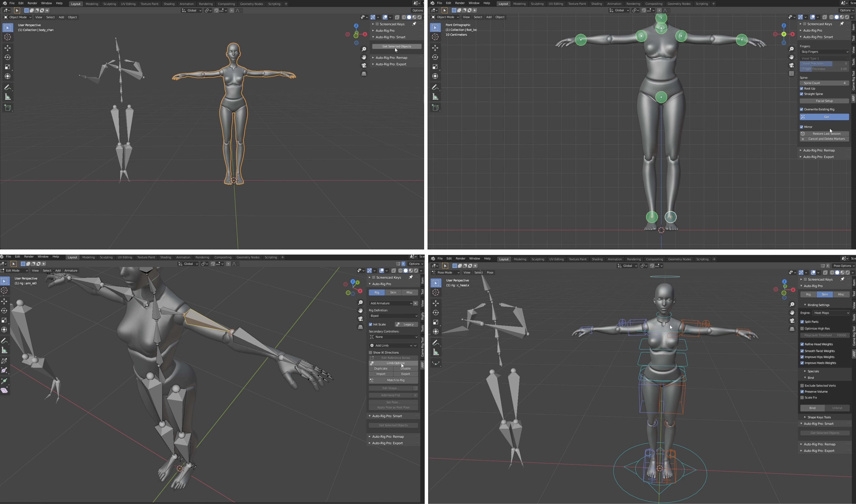The image size is (856, 504).
Task: Expand Auto-Rig Pro: Remap in body_chan window
Action: click(x=391, y=58)
